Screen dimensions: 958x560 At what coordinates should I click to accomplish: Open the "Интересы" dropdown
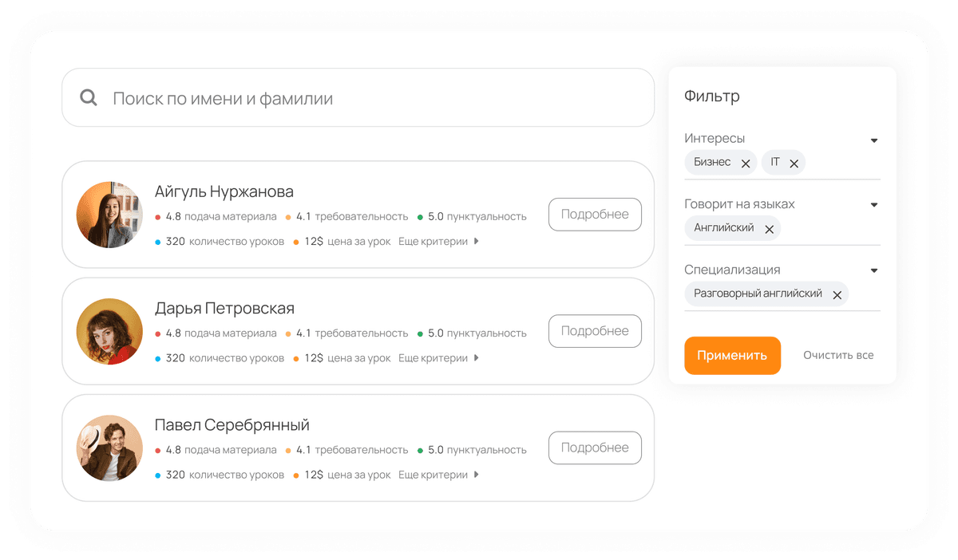pyautogui.click(x=873, y=139)
